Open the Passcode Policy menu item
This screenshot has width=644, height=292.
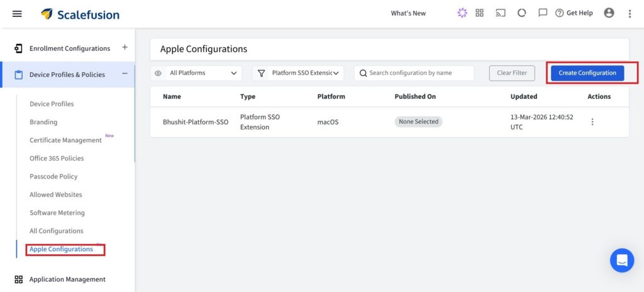tap(53, 177)
